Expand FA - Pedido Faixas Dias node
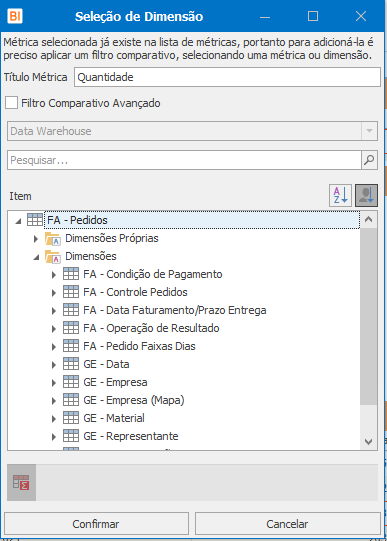Screen dimensions: 387x541 click(54, 346)
